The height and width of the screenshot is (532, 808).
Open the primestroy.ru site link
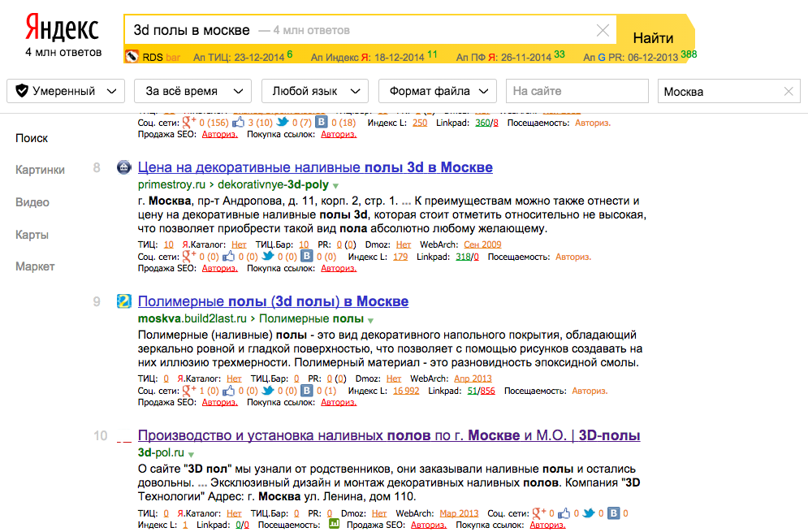171,184
